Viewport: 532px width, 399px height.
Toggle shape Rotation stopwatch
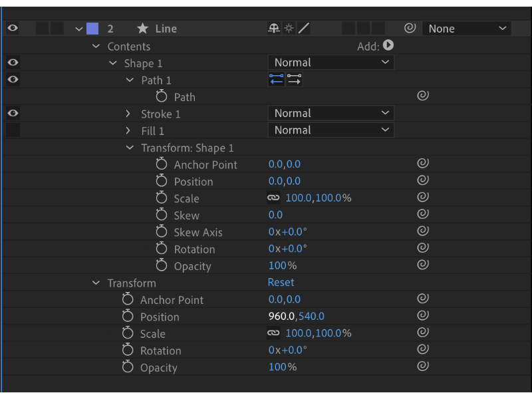click(x=162, y=249)
